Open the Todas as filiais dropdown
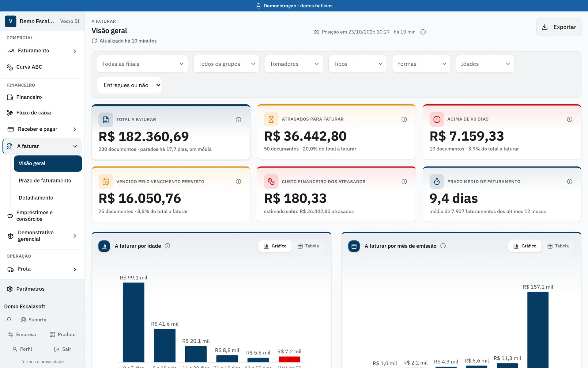Screen dimensions: 588x368 point(142,64)
